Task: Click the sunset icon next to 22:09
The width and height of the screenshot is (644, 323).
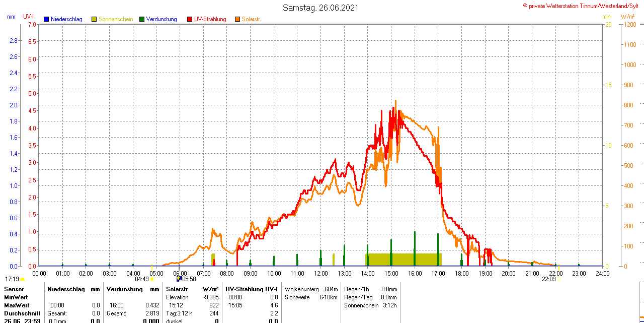Action: coord(558,279)
